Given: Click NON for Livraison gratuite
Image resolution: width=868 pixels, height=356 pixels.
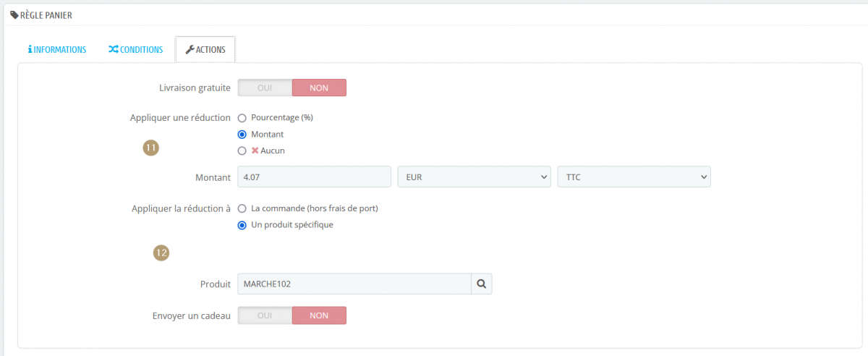Looking at the screenshot, I should pyautogui.click(x=319, y=88).
